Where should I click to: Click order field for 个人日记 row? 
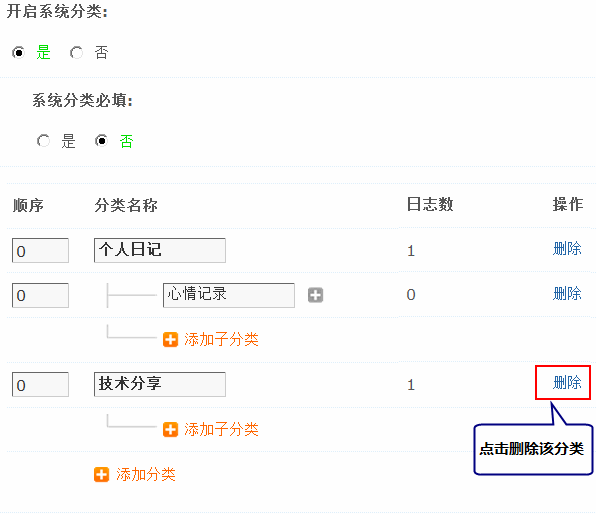click(x=40, y=251)
